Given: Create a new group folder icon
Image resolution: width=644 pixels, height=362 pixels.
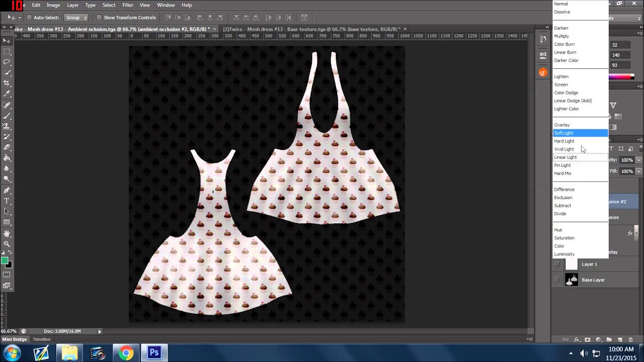Looking at the screenshot, I should [609, 340].
